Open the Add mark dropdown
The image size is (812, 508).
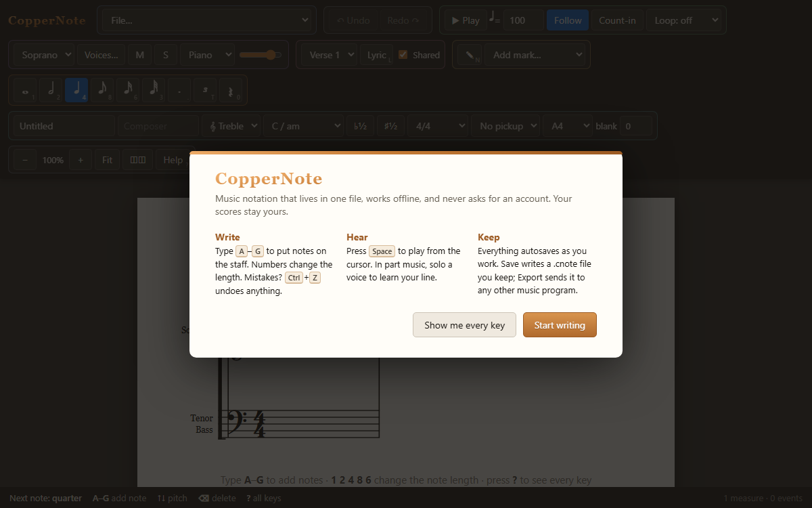[535, 55]
